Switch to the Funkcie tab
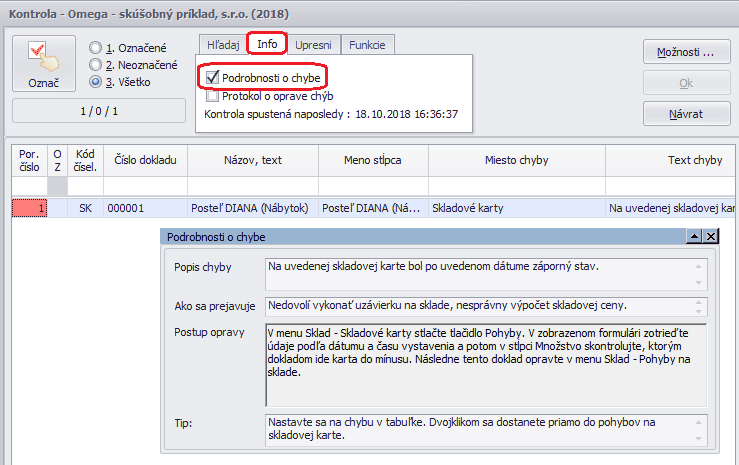The image size is (739, 465). [369, 45]
